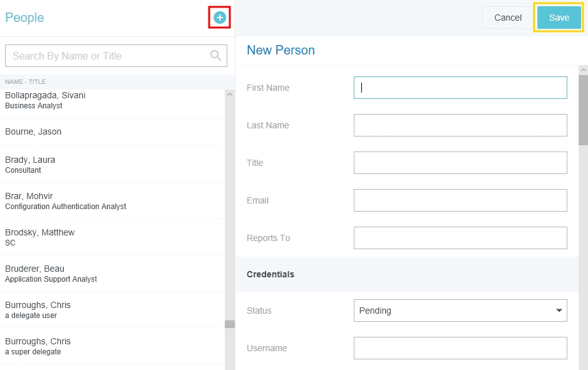Open the Status dropdown set to Pending
Viewport: 588px width, 370px height.
coord(460,311)
